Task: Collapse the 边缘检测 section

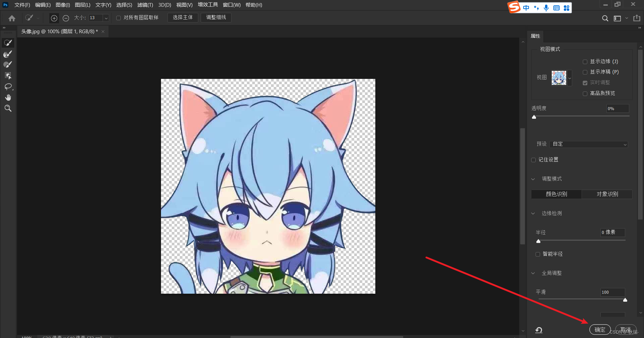Action: point(533,213)
